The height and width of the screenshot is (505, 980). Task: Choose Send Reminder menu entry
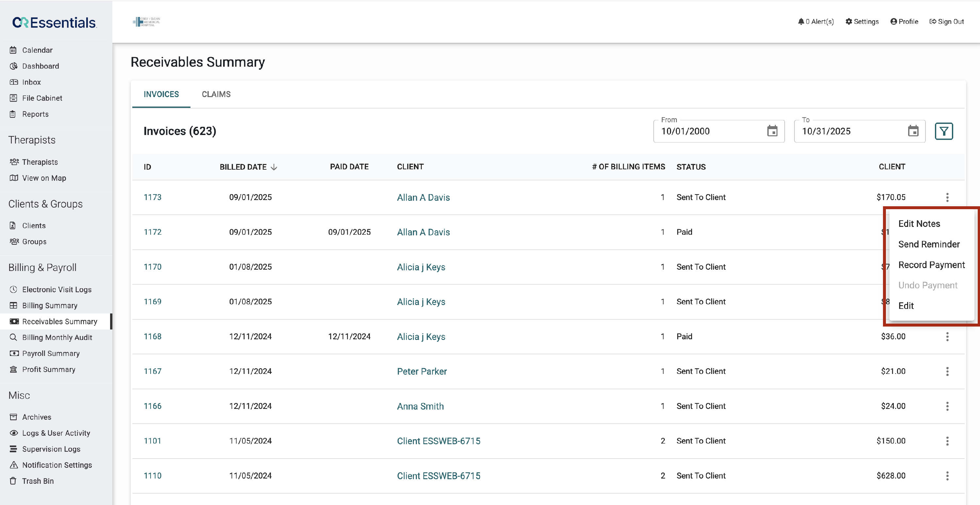(929, 244)
